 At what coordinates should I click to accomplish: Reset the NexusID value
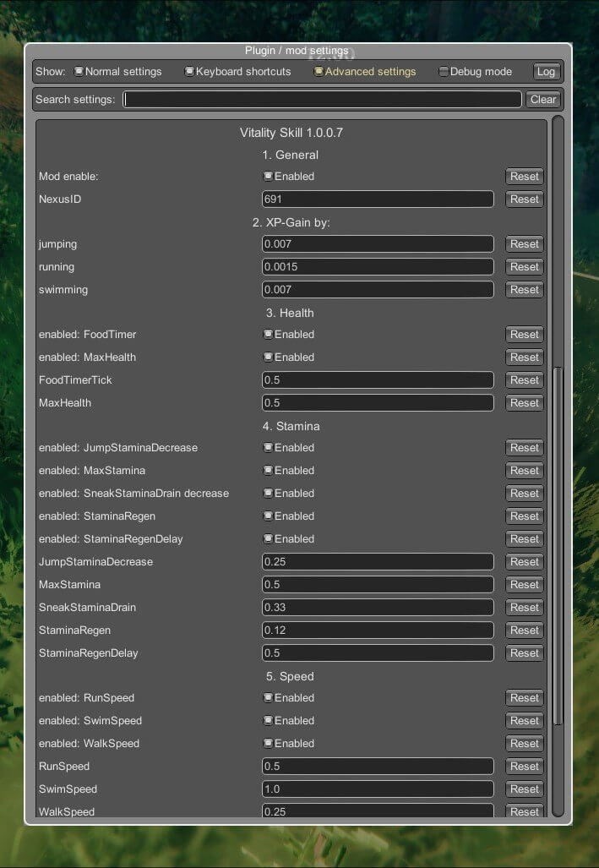pyautogui.click(x=524, y=199)
